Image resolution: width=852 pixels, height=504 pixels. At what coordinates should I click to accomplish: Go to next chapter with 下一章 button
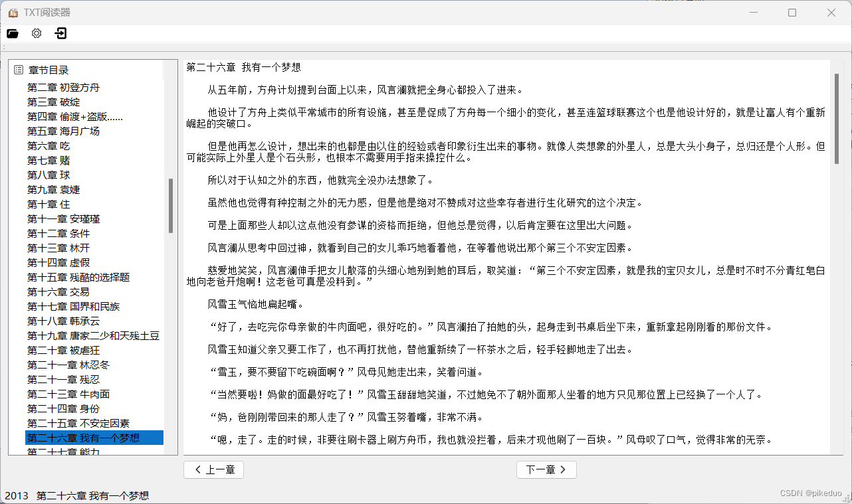[x=546, y=469]
